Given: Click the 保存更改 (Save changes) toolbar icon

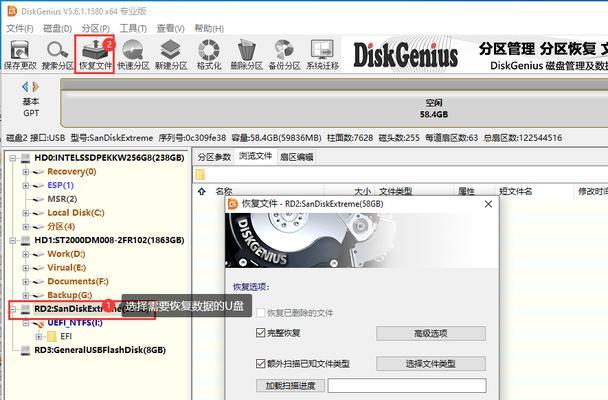Looking at the screenshot, I should [19, 50].
